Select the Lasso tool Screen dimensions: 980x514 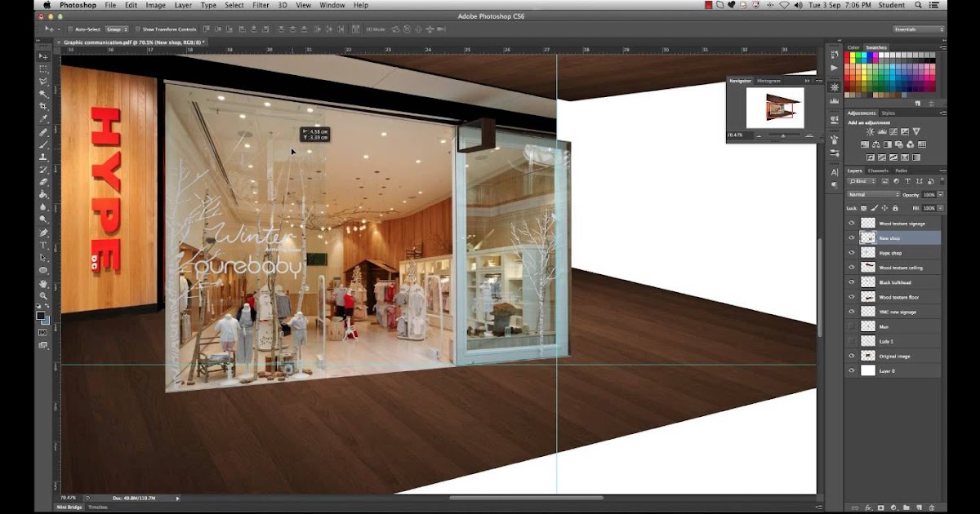pos(44,82)
